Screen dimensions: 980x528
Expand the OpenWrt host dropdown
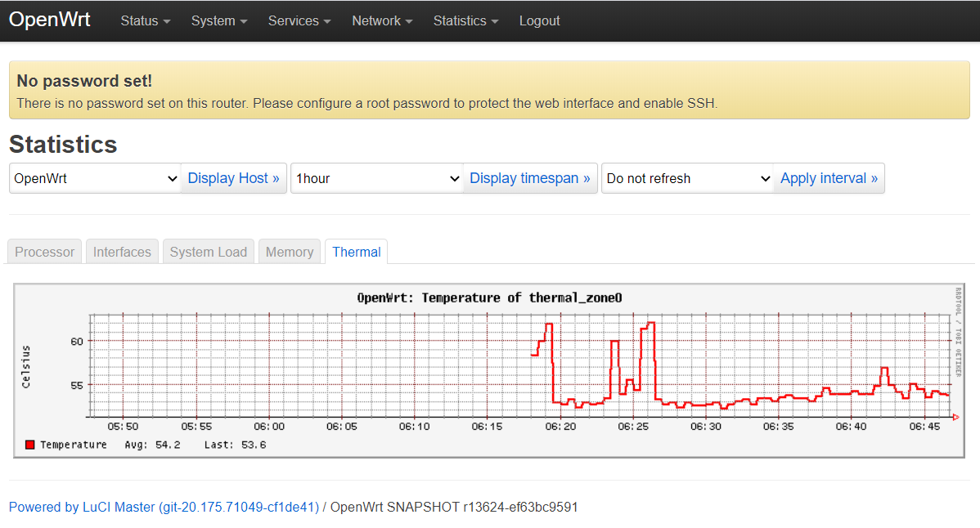(x=95, y=178)
